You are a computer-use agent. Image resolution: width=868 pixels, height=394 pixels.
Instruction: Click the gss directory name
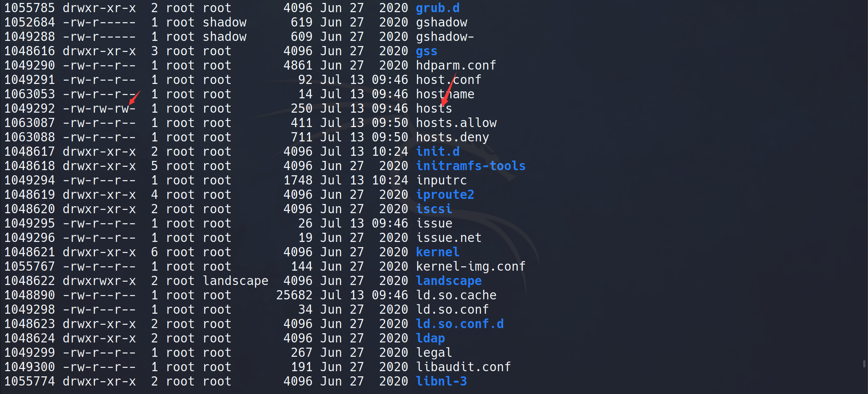tap(426, 51)
